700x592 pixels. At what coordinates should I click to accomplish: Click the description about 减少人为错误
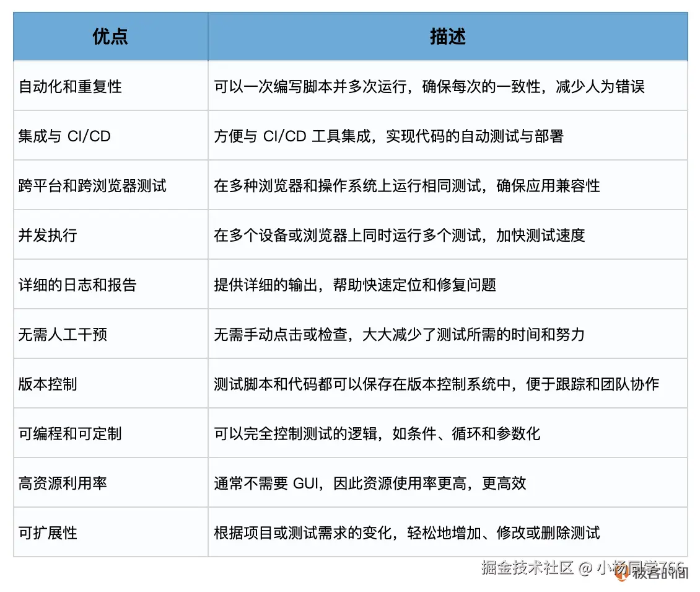coord(430,87)
